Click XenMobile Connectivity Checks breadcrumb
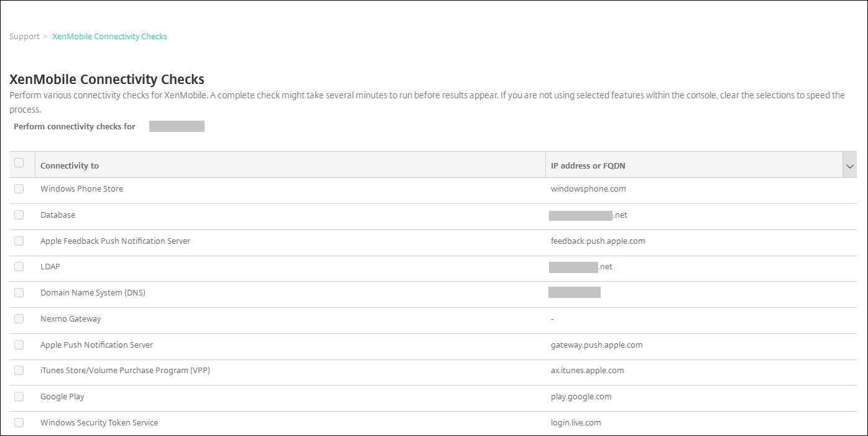 click(x=109, y=37)
